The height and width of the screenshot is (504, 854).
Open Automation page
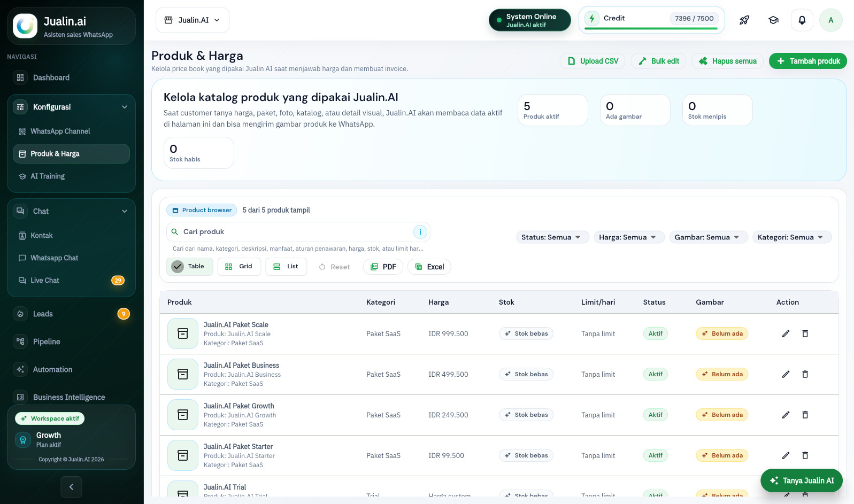point(71,369)
